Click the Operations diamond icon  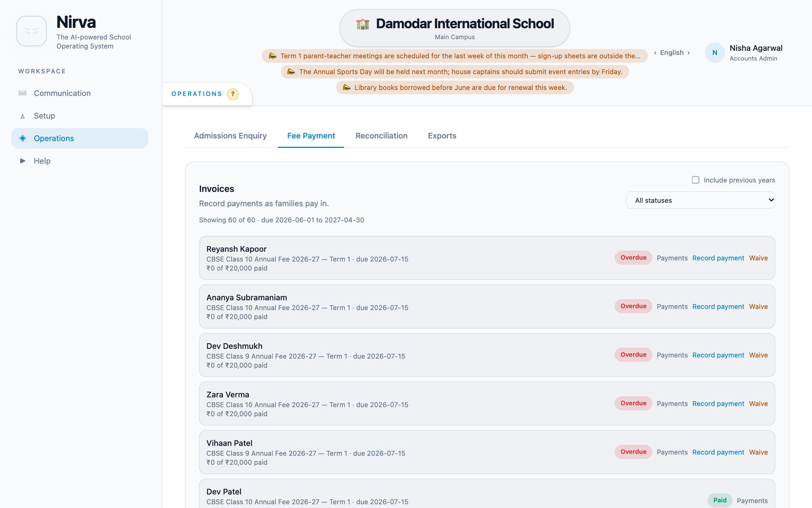click(23, 138)
